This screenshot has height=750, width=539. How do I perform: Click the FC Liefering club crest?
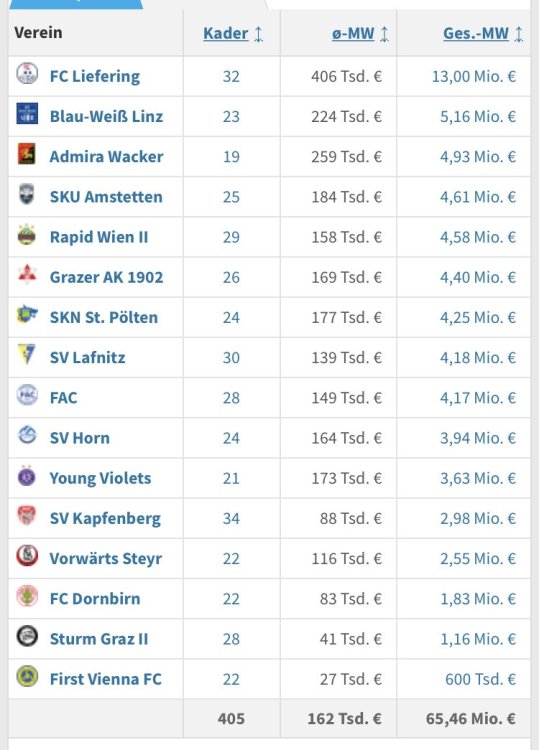[27, 74]
